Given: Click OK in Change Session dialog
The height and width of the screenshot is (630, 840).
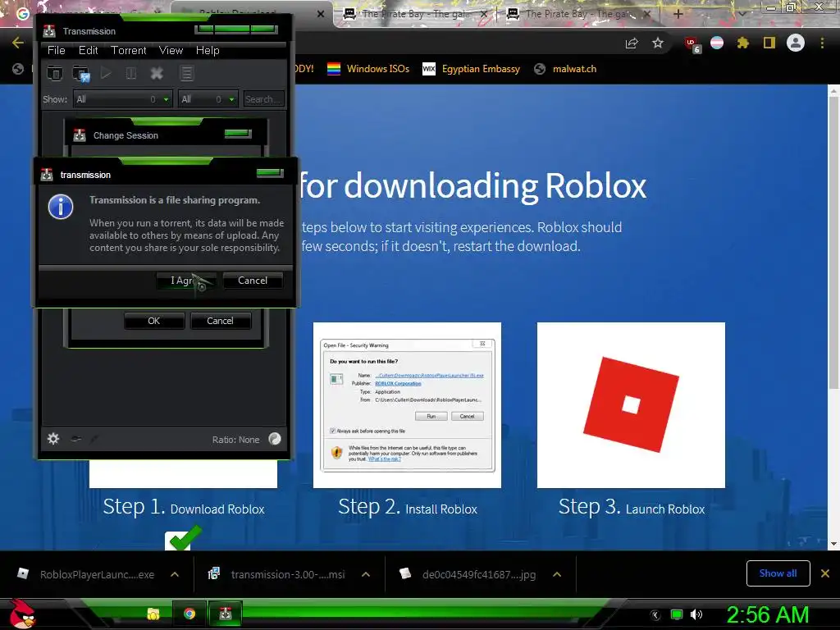Looking at the screenshot, I should point(153,321).
